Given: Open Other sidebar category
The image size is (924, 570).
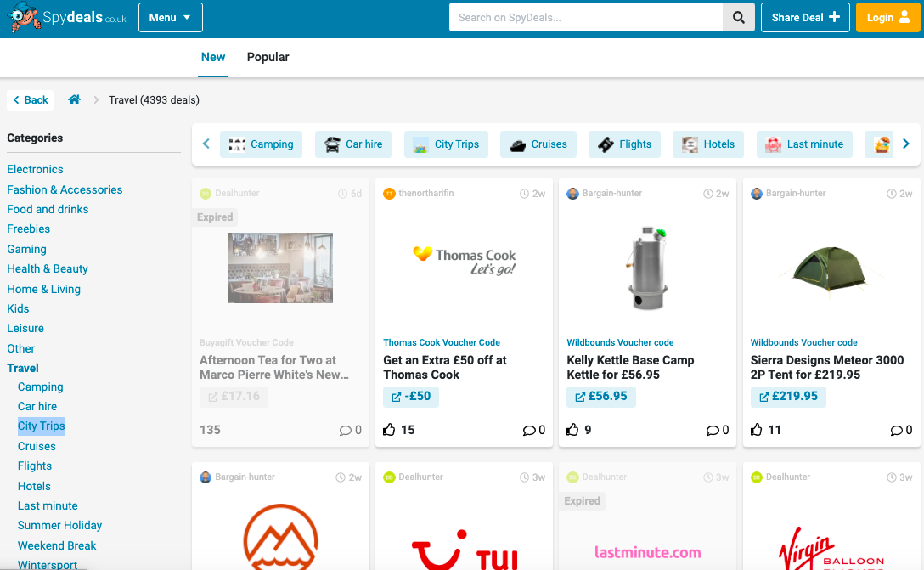Looking at the screenshot, I should click(x=20, y=348).
